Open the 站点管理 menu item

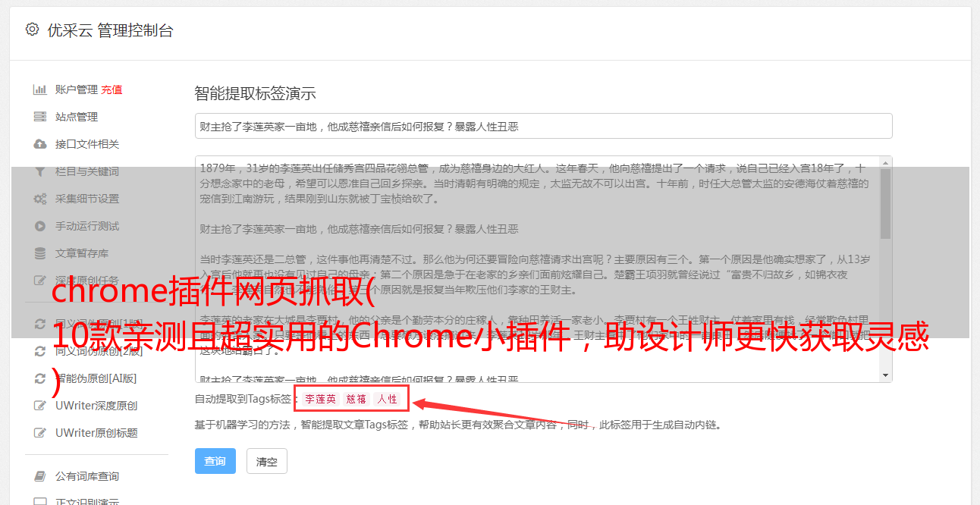click(x=77, y=117)
